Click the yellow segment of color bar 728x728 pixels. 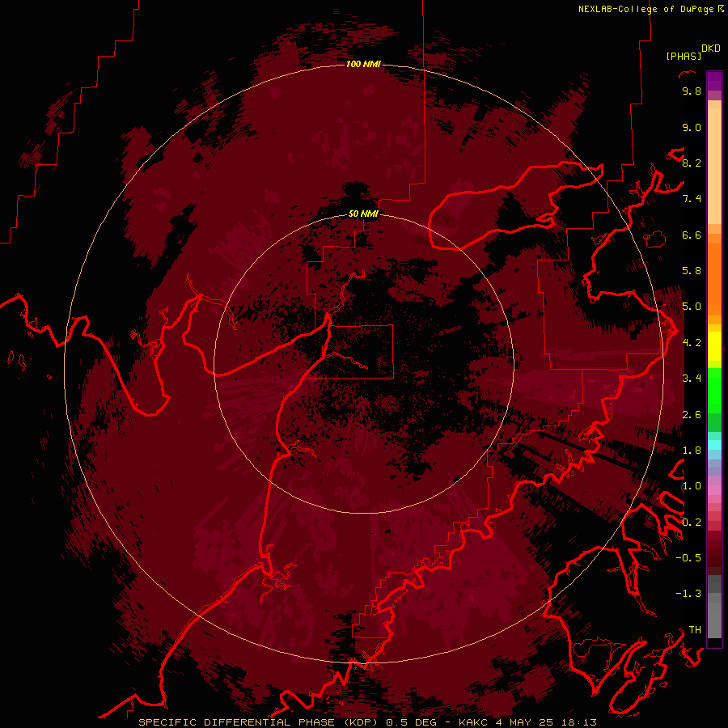tap(714, 346)
